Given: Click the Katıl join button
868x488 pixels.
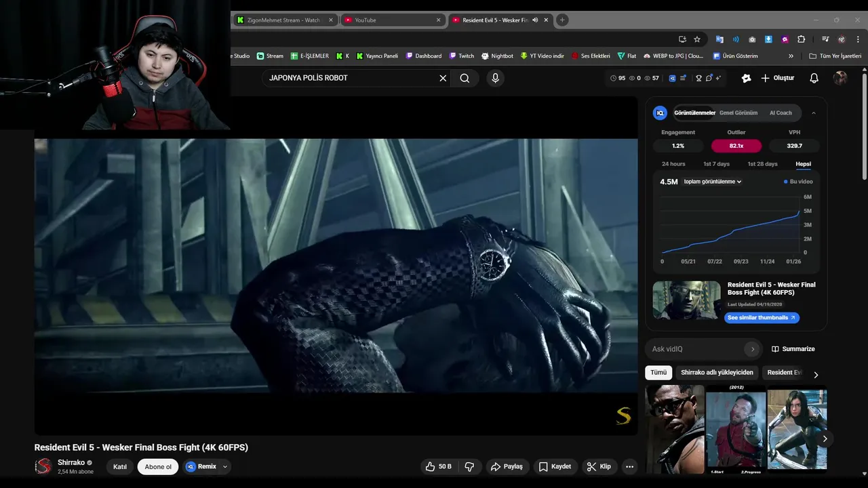Looking at the screenshot, I should (x=120, y=466).
